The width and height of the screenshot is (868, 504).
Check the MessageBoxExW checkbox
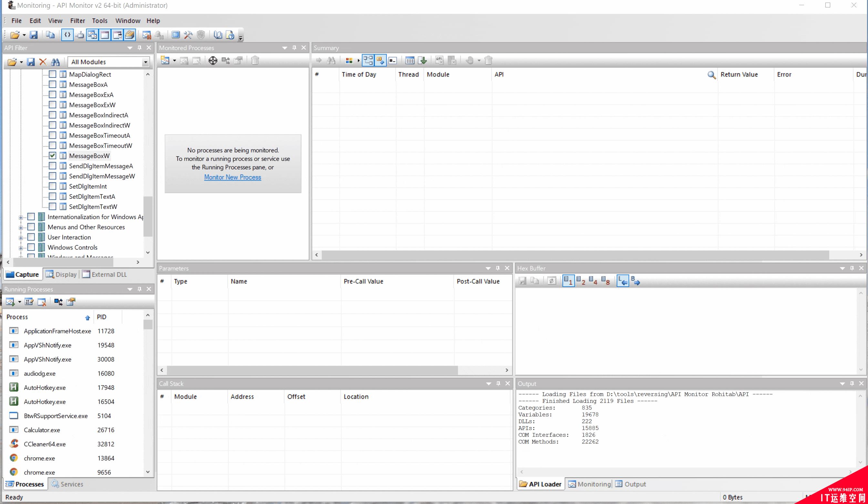tap(52, 105)
